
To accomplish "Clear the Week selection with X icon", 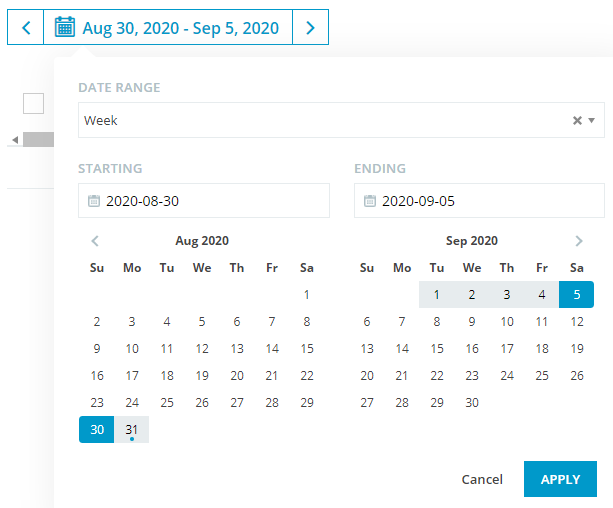I will pos(577,120).
